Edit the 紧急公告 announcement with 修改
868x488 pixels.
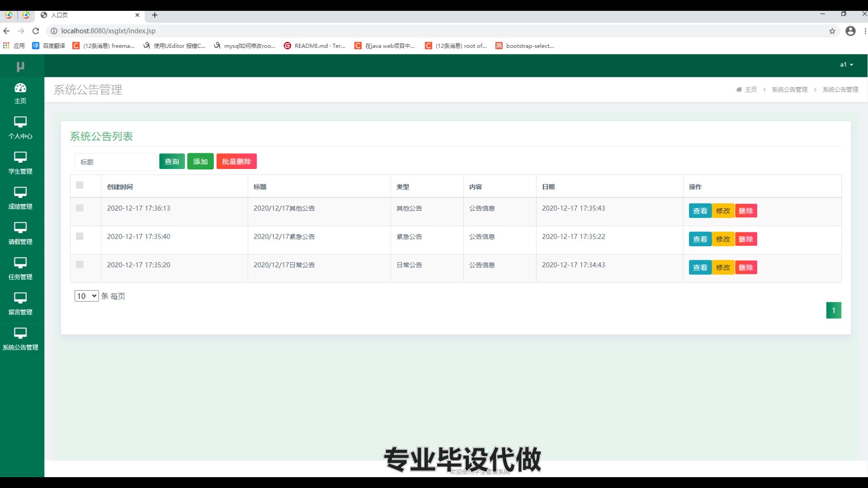(x=723, y=239)
